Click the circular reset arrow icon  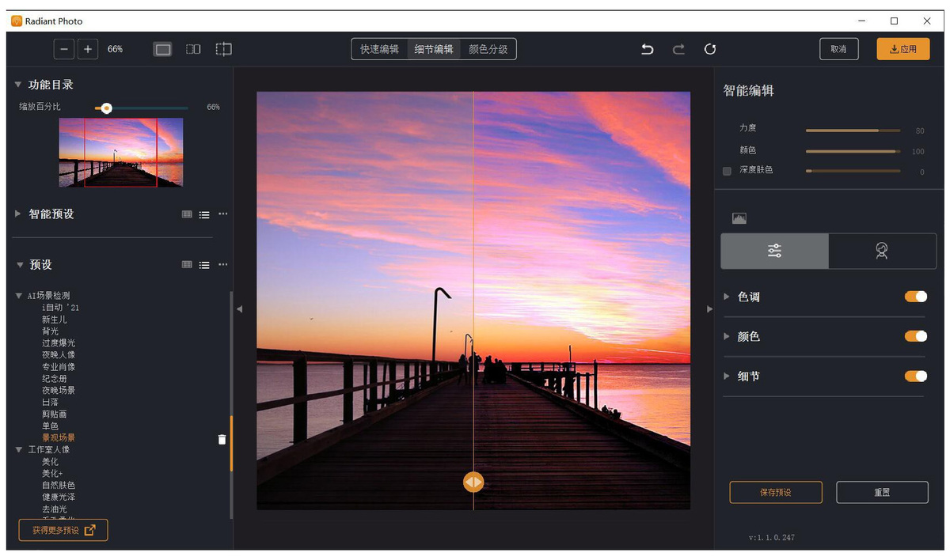coord(710,49)
